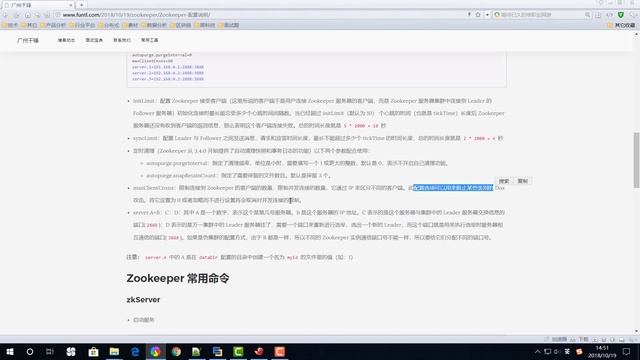Bookmark page with the star icon
Screen dimensions: 640x360
pos(478,15)
